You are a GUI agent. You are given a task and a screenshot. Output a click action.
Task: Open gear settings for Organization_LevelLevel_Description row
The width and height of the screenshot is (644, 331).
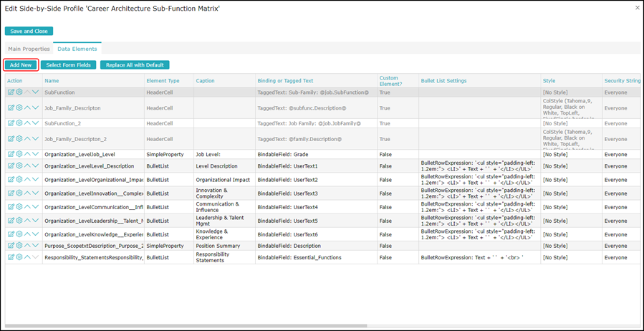[x=19, y=166]
